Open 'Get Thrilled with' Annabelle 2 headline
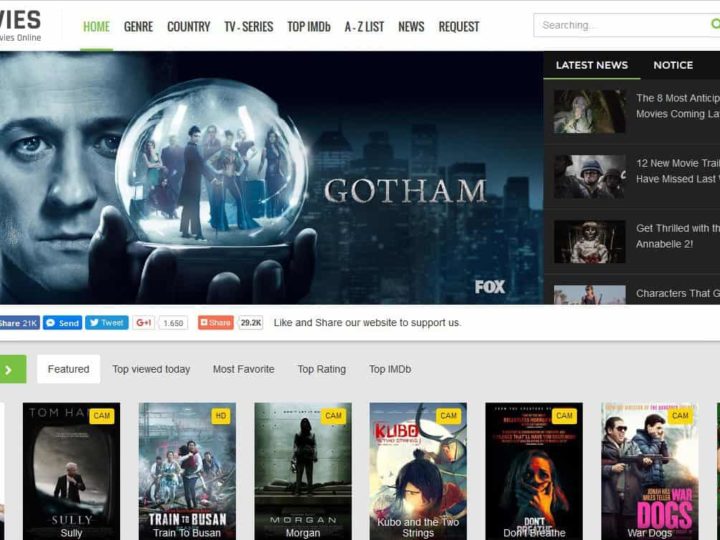 coord(678,236)
